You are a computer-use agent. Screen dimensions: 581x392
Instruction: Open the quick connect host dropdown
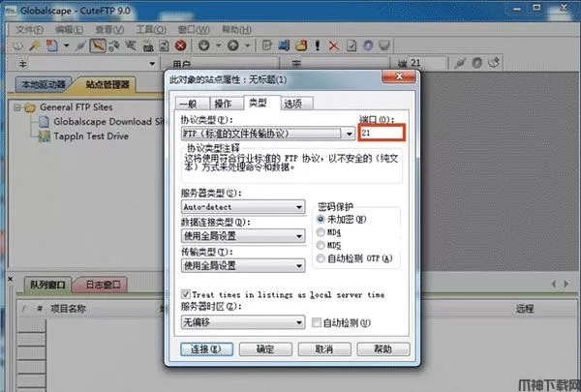pyautogui.click(x=152, y=64)
